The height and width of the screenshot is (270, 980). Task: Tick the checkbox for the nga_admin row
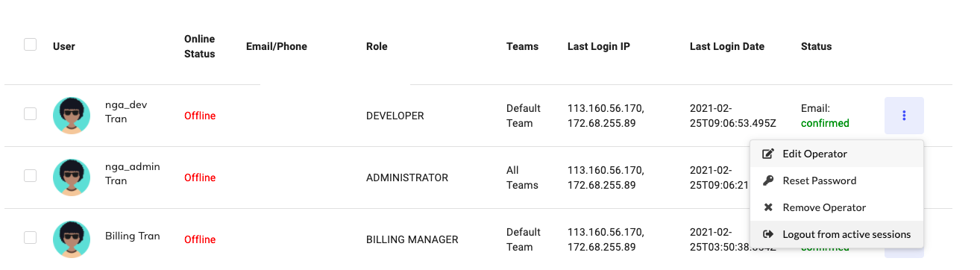[30, 176]
